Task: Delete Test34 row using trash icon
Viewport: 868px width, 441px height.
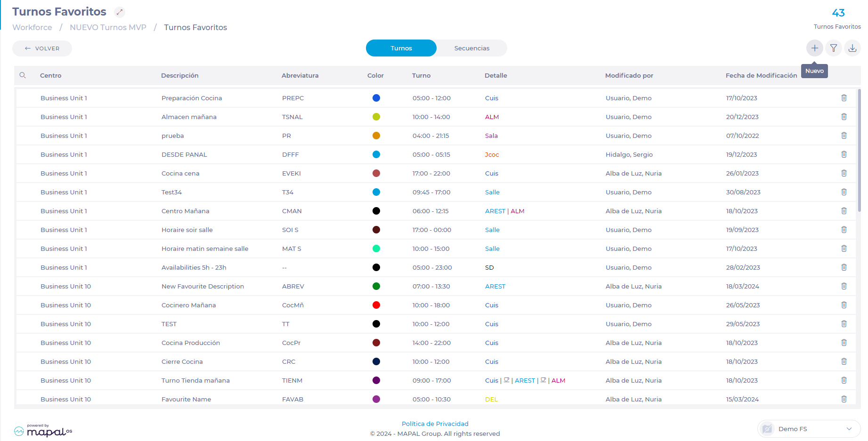Action: coord(844,192)
